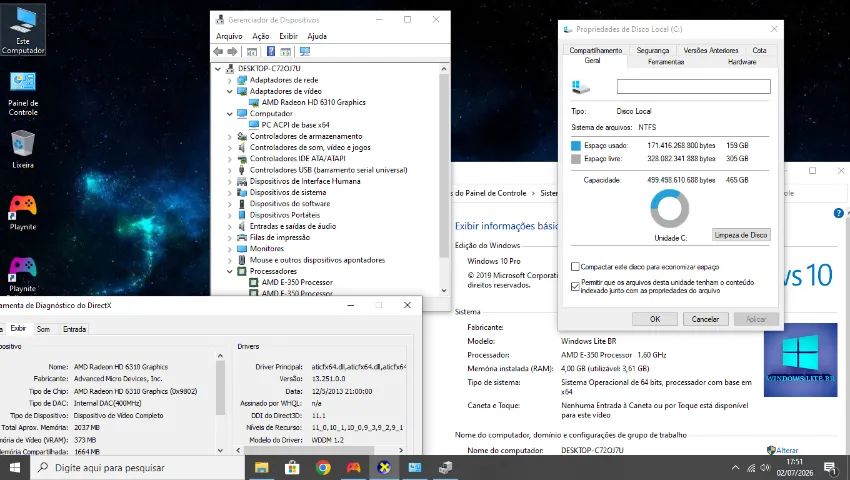Open File Explorer from the taskbar
This screenshot has width=850, height=480.
(x=262, y=468)
